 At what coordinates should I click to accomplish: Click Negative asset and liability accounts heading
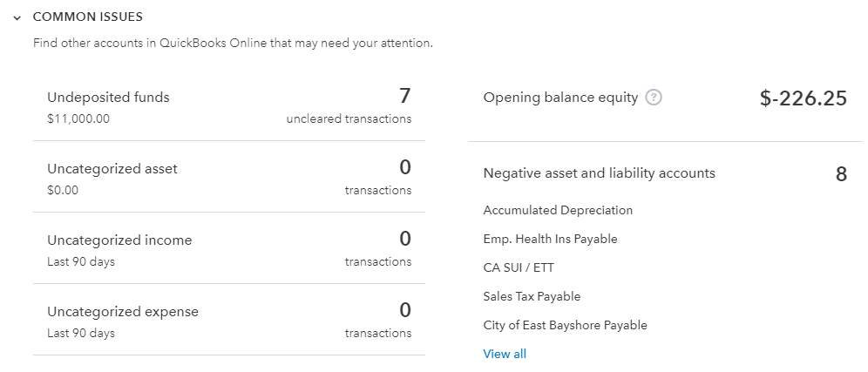(599, 173)
